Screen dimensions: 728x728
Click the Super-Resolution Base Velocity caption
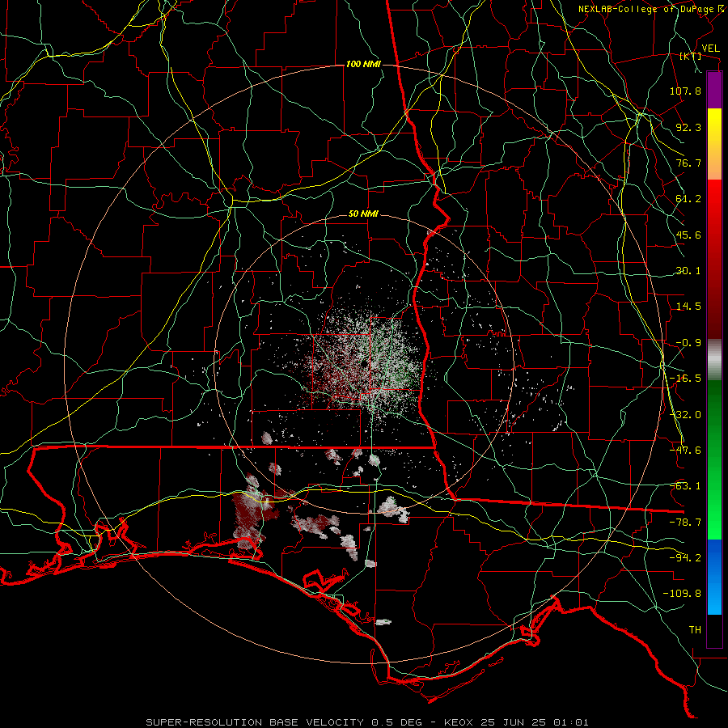coord(367,722)
